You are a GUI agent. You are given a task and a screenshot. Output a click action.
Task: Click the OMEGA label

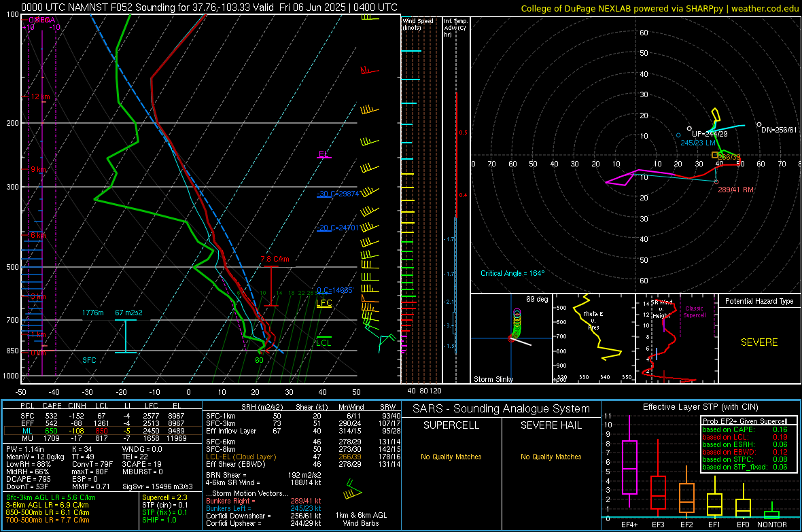42,20
